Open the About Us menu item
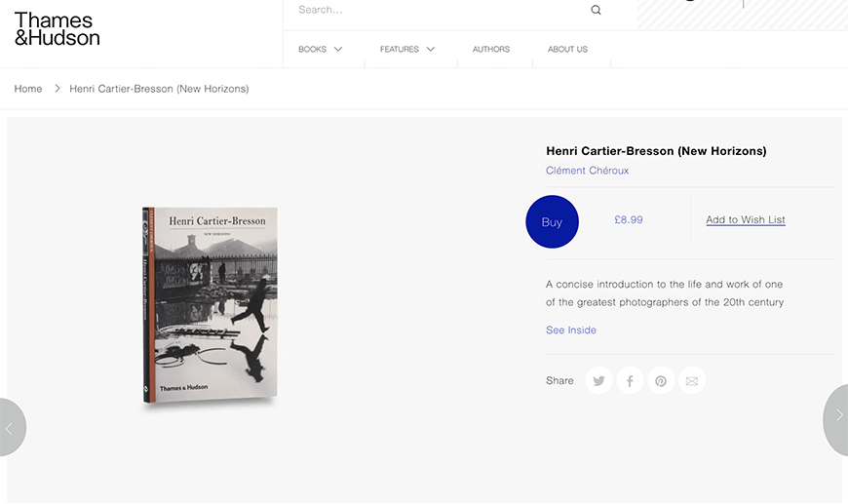Viewport: 848px width, 504px height. point(567,49)
